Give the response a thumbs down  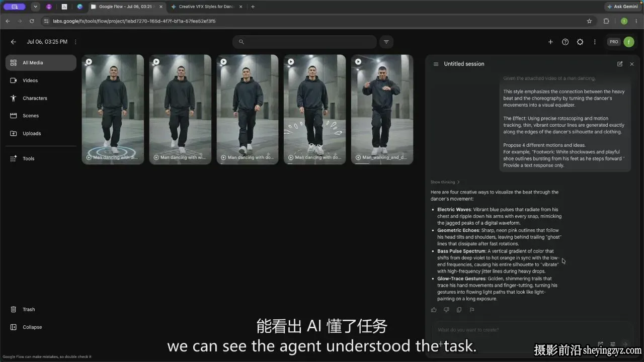coord(446,310)
